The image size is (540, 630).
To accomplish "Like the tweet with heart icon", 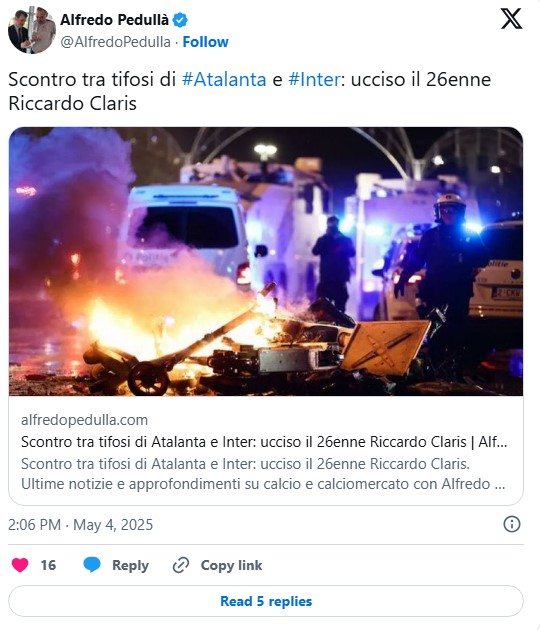I will click(20, 565).
